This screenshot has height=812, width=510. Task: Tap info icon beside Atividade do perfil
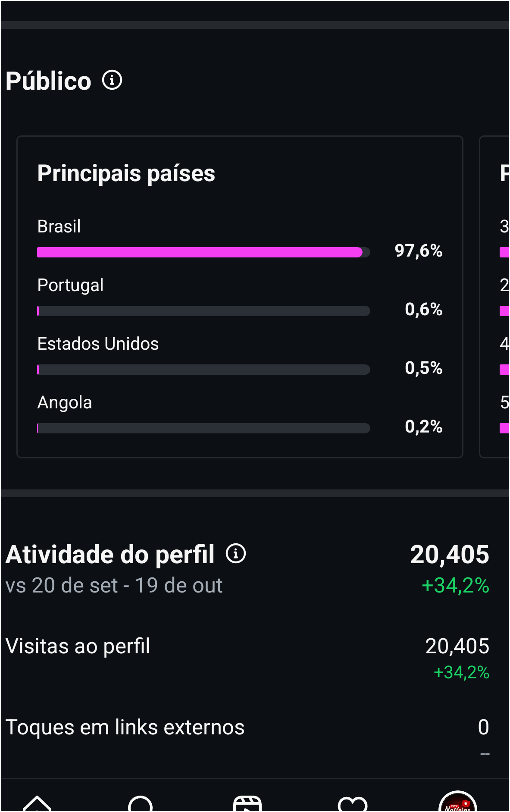(236, 553)
